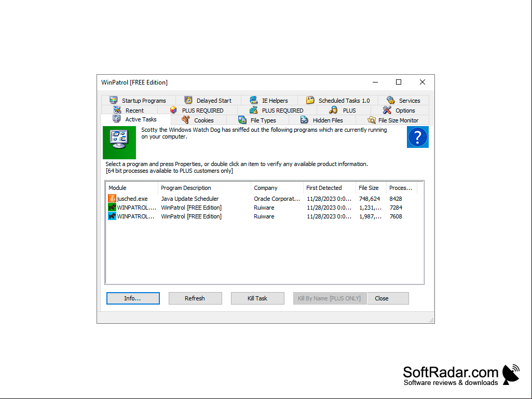Click the second PLUS REQUIRED tab icon

(x=253, y=110)
